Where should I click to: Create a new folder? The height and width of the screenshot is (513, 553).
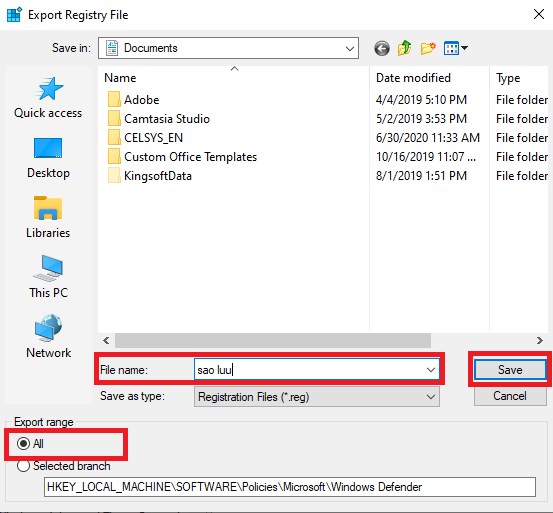[428, 48]
